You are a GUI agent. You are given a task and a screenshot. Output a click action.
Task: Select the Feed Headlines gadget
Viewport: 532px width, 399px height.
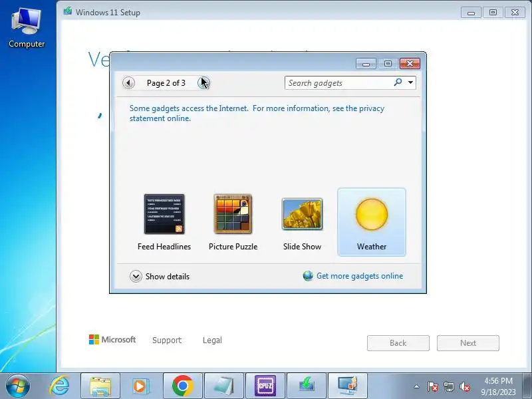click(x=164, y=222)
